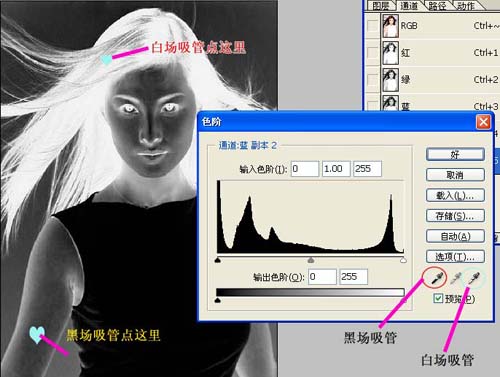Toggle the Preview (预览) checkbox
This screenshot has height=377, width=500.
438,298
